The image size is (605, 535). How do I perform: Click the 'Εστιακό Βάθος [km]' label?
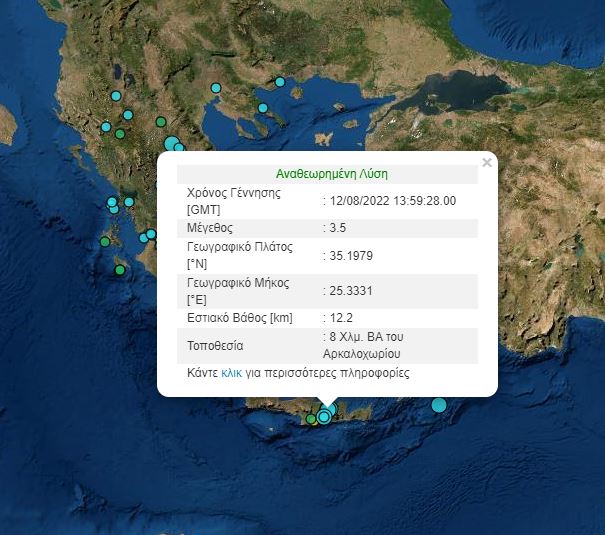[x=240, y=318]
